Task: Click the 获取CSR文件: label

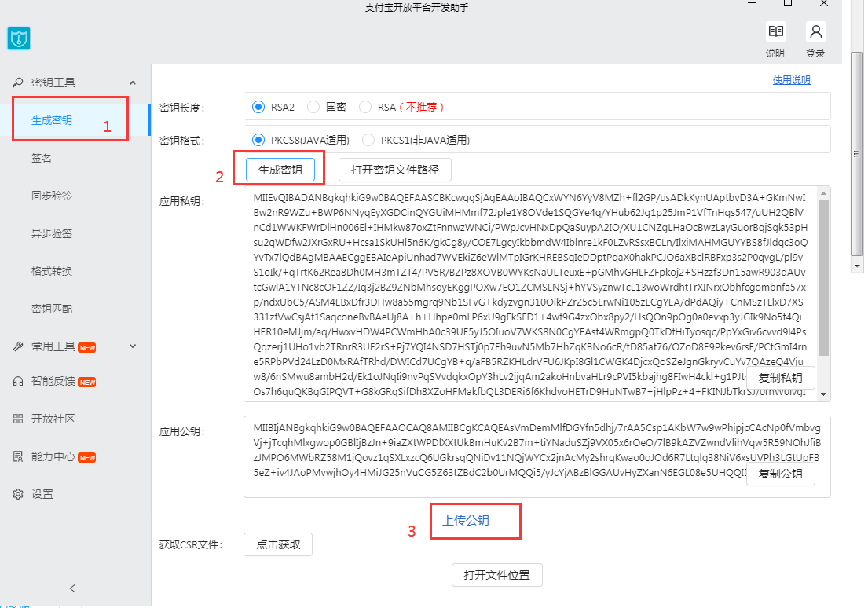Action: point(191,545)
